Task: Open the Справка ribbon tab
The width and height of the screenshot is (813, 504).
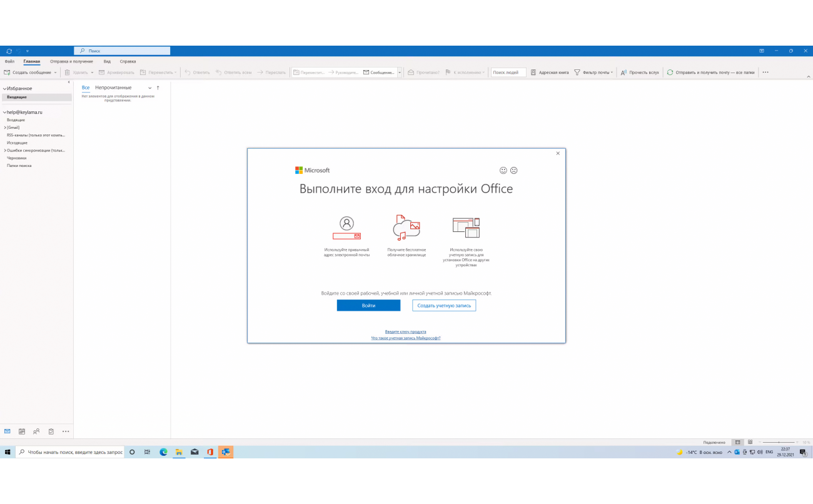Action: (x=128, y=61)
